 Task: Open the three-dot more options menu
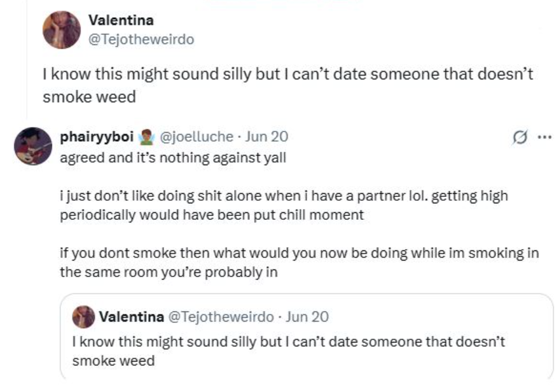(544, 137)
